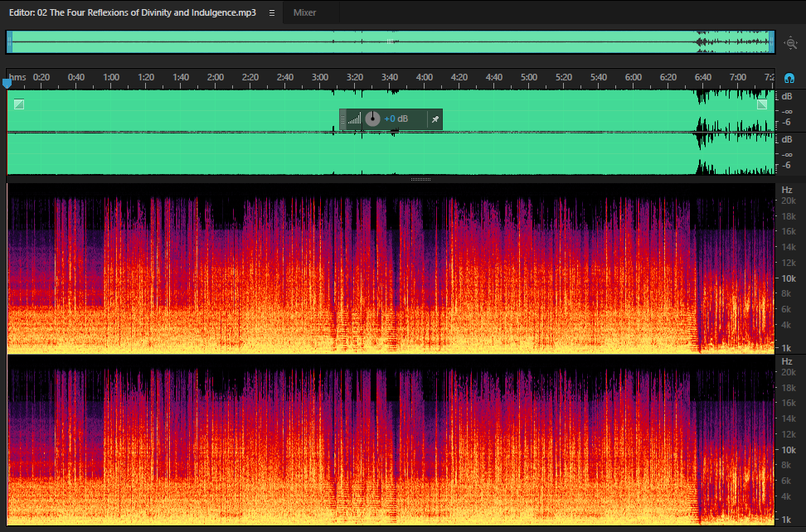Viewport: 806px width, 532px height.
Task: Click the upper spectrogram Hz scale label
Action: (x=786, y=190)
